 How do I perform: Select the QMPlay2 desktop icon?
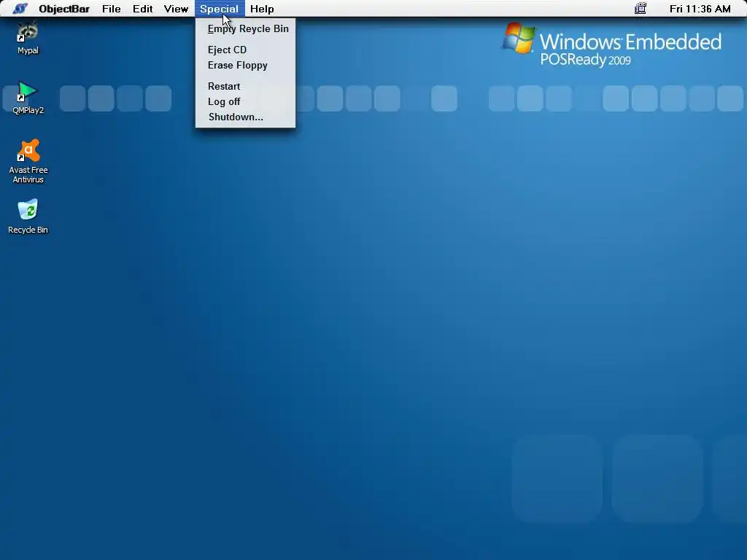(x=28, y=91)
